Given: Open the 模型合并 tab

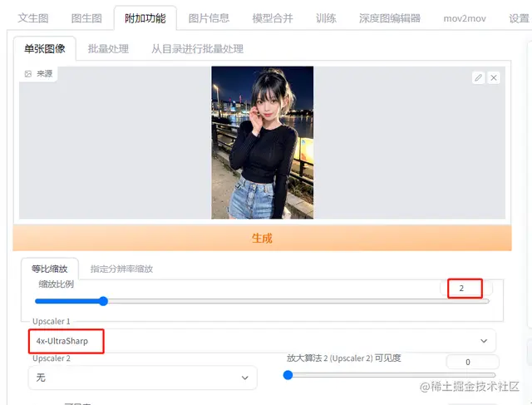Looking at the screenshot, I should click(273, 18).
